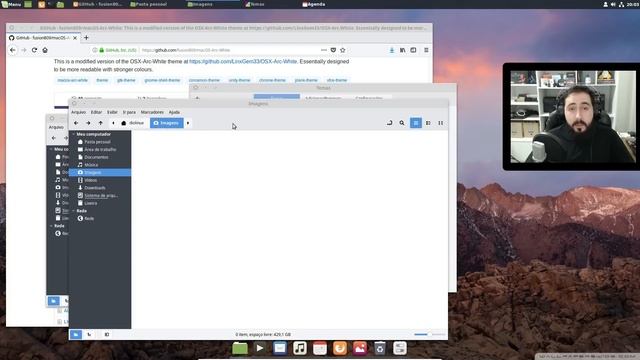Screen dimensions: 640x360
Task: Bookmark this page with the star
Action: coord(343,50)
